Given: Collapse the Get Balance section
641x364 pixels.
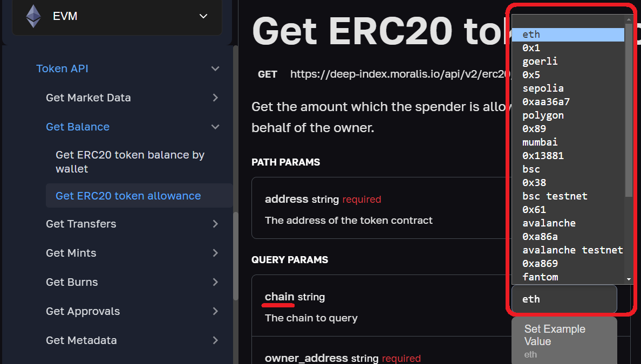Looking at the screenshot, I should 215,127.
